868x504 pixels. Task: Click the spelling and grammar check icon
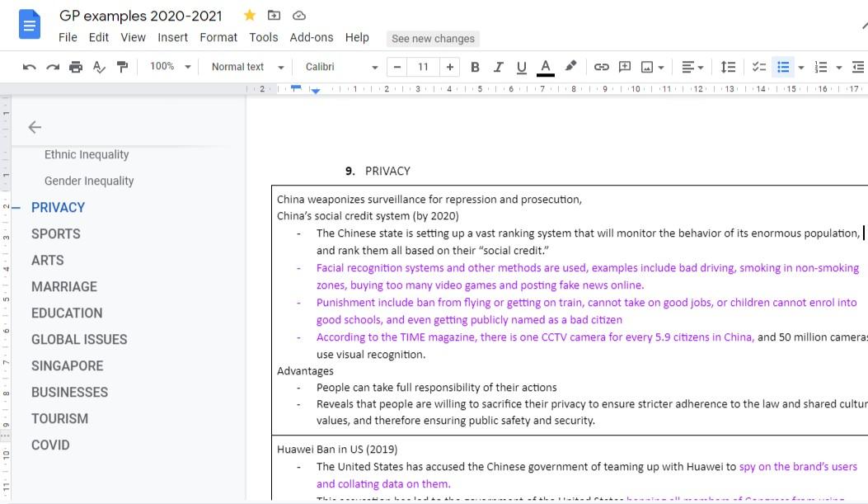[98, 67]
